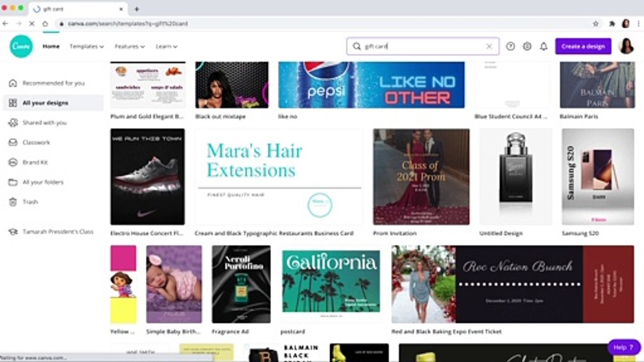Click the Tamarah President's Class team icon
The height and width of the screenshot is (362, 644).
(13, 232)
